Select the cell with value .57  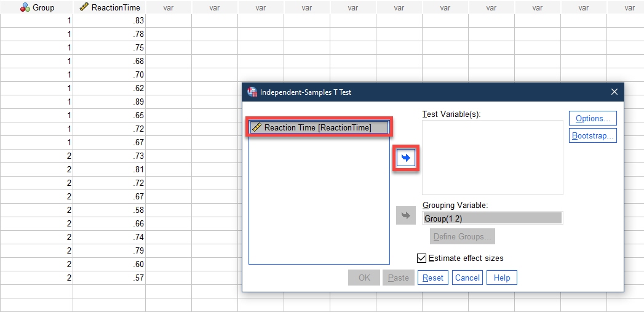[x=109, y=278]
